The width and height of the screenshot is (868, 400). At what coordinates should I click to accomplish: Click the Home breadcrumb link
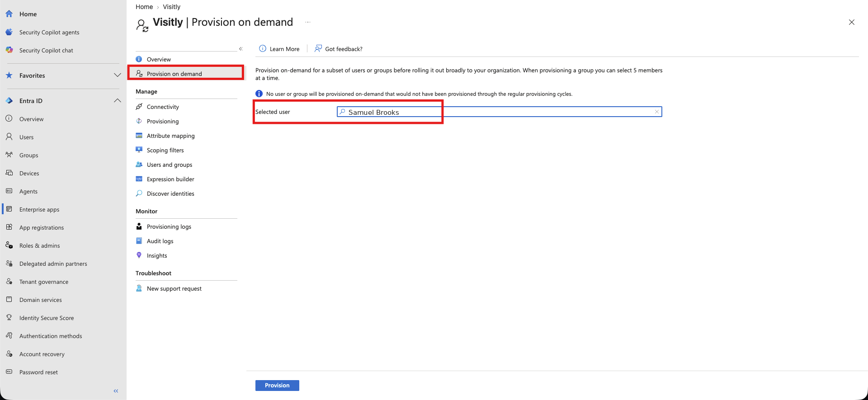tap(144, 7)
